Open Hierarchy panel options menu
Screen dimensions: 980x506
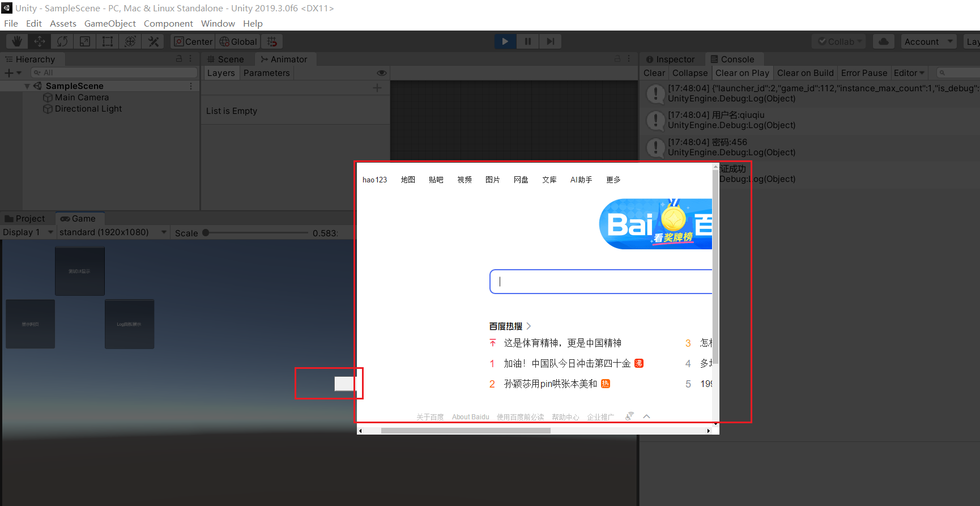click(x=191, y=59)
